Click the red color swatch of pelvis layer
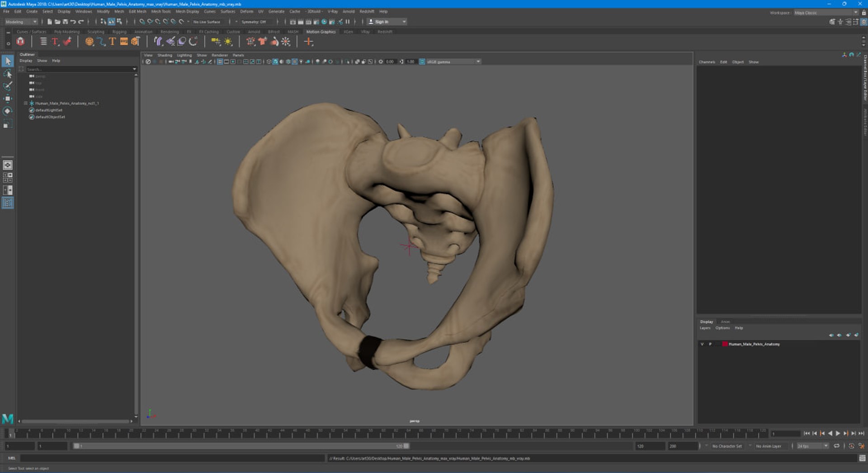 pos(725,344)
